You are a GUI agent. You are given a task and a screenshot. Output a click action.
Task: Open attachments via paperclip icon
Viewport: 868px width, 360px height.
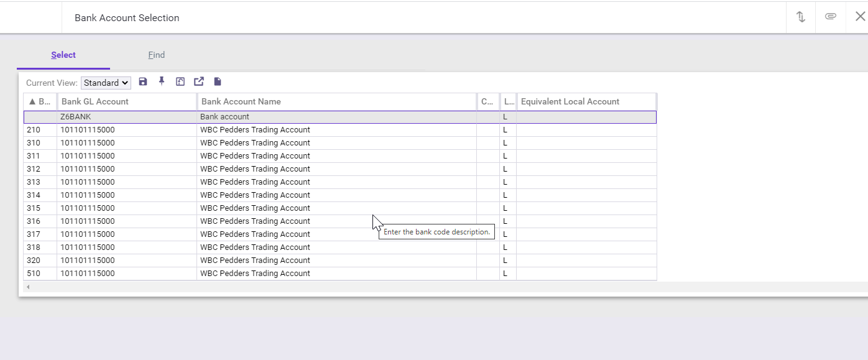(830, 17)
